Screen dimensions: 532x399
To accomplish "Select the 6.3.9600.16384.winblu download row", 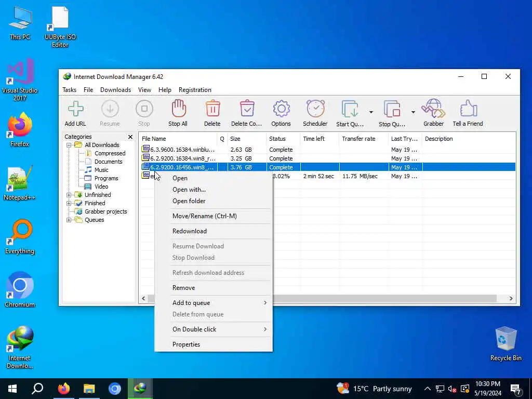I will coord(327,150).
